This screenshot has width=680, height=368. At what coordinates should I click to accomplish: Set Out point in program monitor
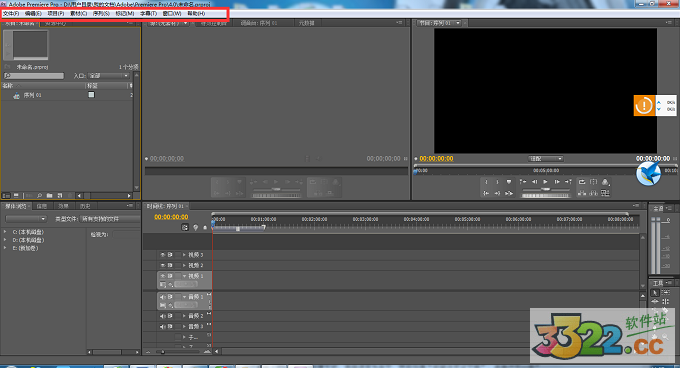tap(497, 182)
